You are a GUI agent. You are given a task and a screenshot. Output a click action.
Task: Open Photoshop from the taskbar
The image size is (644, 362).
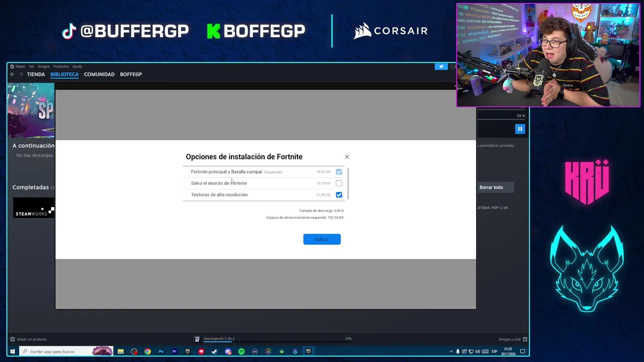(x=161, y=351)
